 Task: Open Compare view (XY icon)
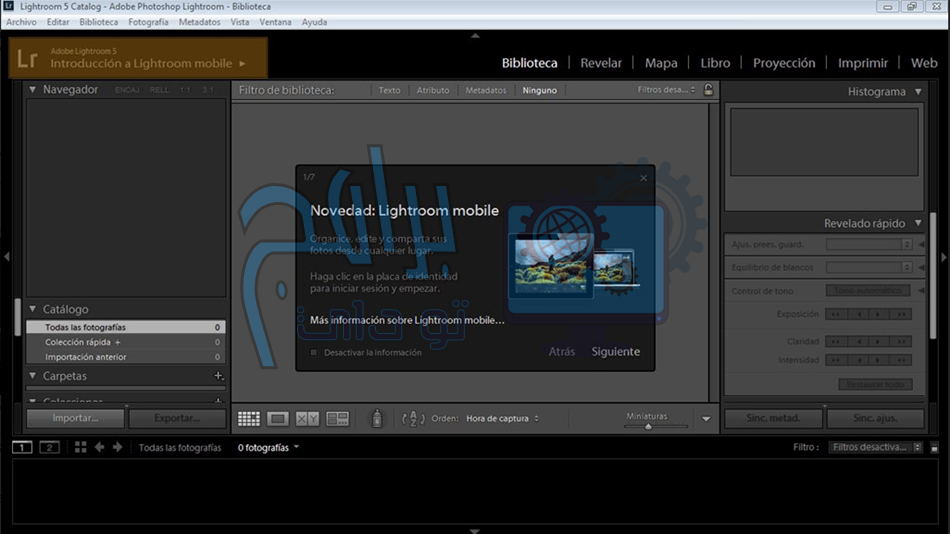(x=308, y=419)
